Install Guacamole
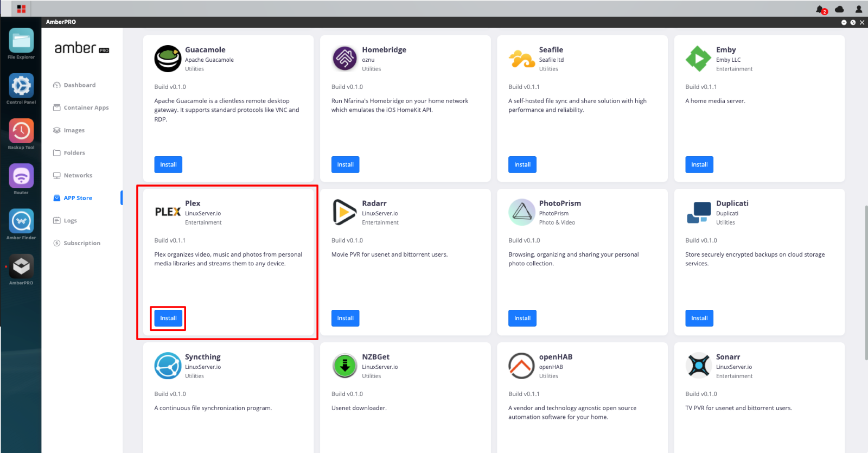The image size is (868, 453). pos(168,164)
